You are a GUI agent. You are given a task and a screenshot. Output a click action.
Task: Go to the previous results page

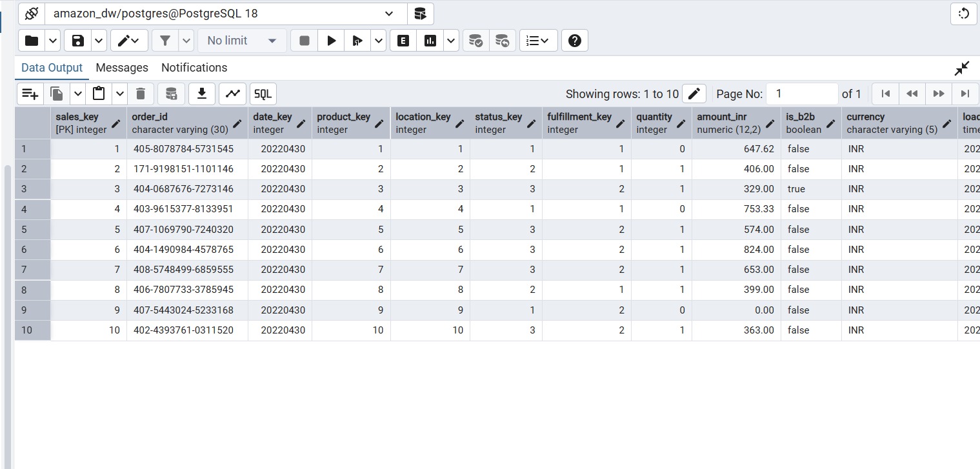[912, 94]
